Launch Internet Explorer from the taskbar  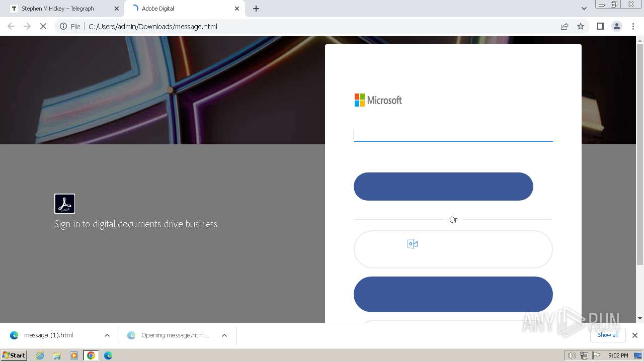coord(40,355)
